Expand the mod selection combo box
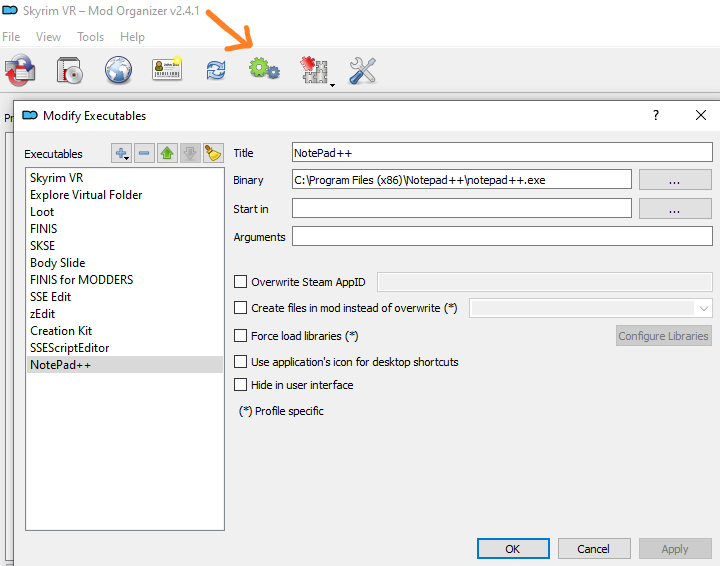Viewport: 720px width, 566px height. click(x=591, y=308)
